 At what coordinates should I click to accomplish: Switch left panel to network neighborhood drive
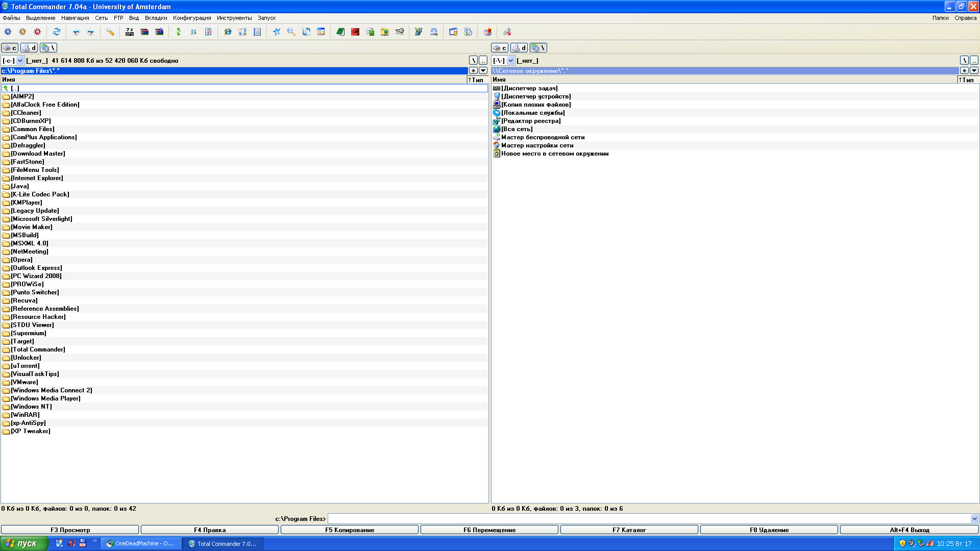pyautogui.click(x=48, y=47)
